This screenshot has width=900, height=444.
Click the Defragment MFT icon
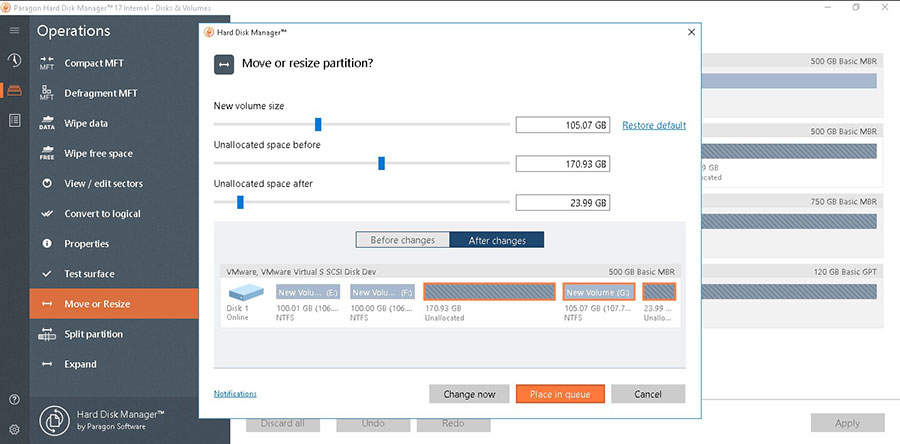tap(47, 93)
